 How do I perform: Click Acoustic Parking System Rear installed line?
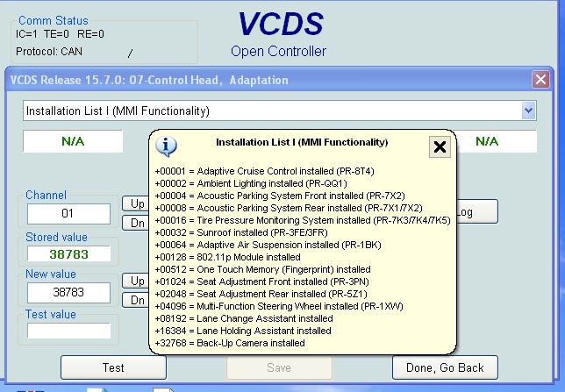click(289, 208)
